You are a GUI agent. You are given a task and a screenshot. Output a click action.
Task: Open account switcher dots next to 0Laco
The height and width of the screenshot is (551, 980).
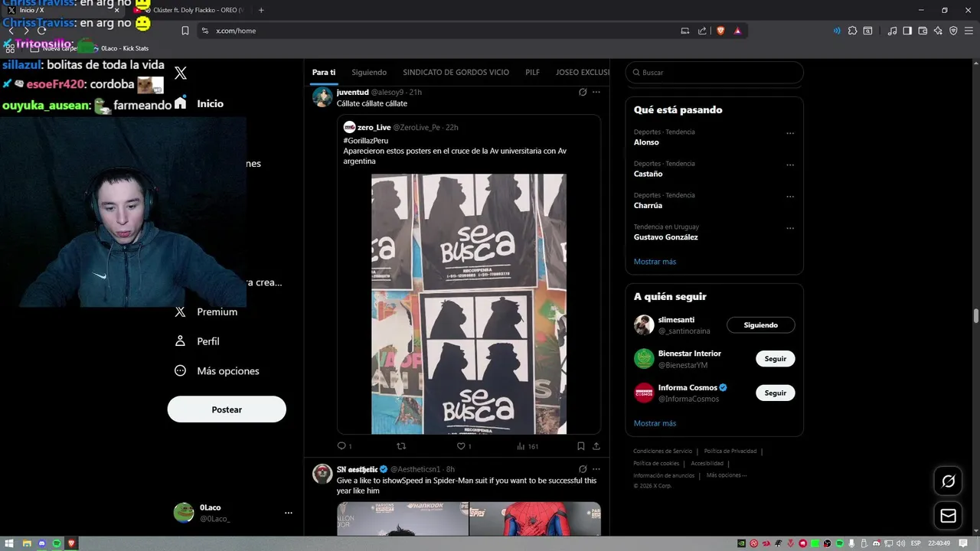289,513
